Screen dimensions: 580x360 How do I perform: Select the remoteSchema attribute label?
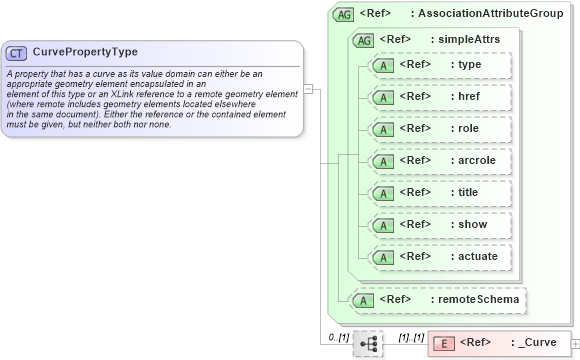pos(479,299)
